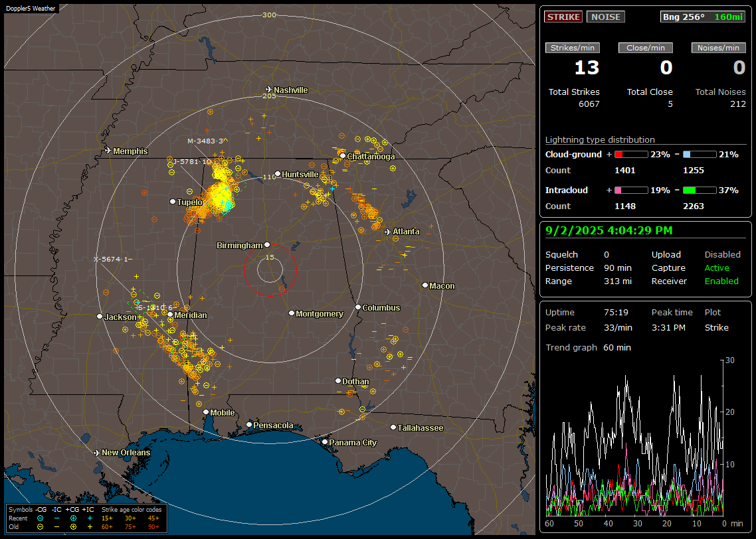Click the Range value 313 mi

tap(618, 281)
